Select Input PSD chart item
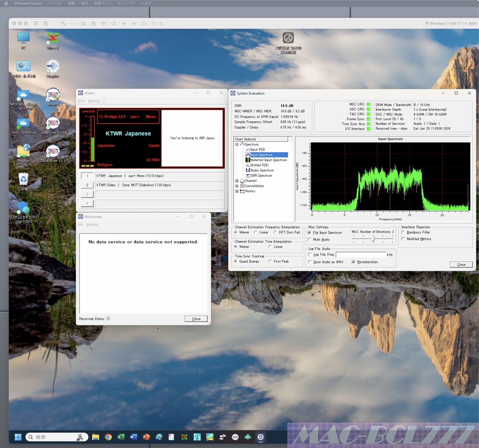The width and height of the screenshot is (479, 448). (257, 150)
